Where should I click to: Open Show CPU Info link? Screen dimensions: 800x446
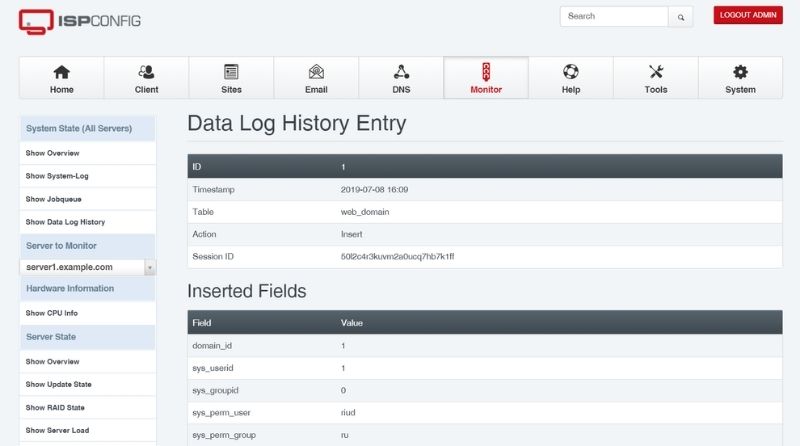pyautogui.click(x=52, y=313)
